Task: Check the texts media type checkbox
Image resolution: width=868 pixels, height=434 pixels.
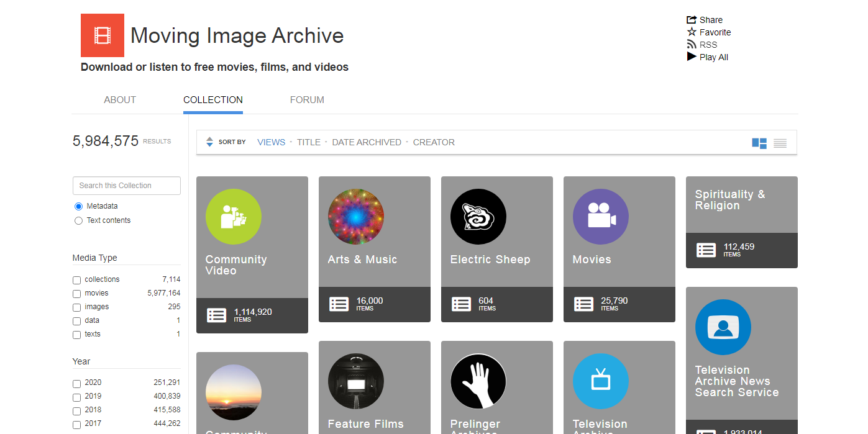Action: pyautogui.click(x=76, y=335)
